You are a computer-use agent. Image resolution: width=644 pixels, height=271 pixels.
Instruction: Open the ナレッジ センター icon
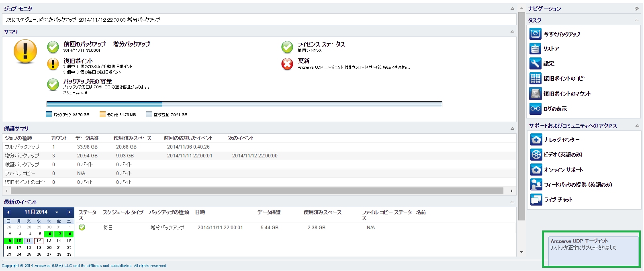tap(536, 140)
